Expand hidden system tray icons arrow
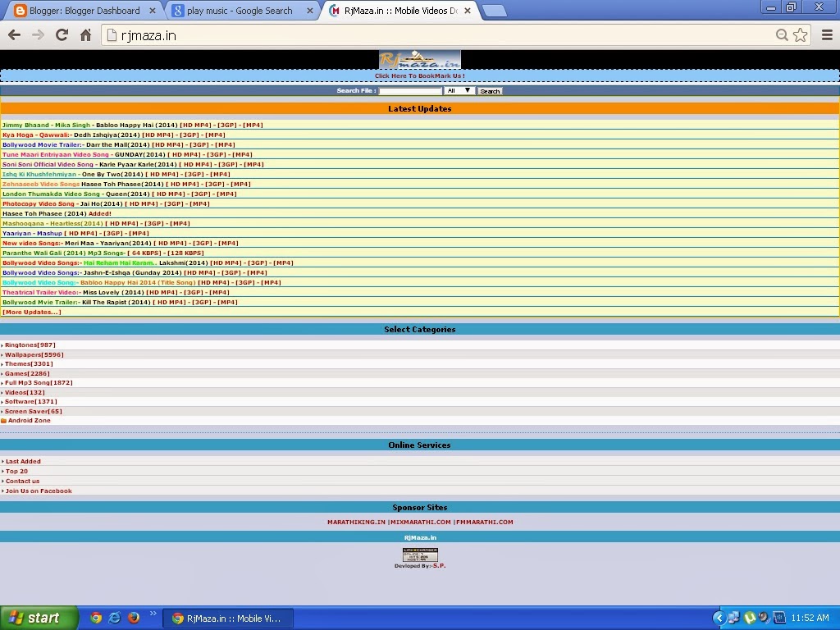 point(719,618)
